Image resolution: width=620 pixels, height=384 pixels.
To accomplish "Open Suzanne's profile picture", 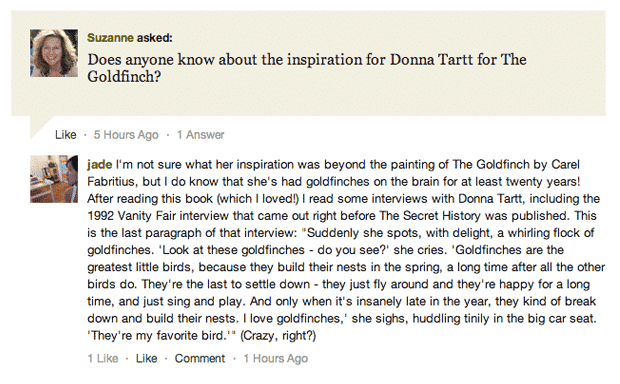I will [x=54, y=53].
